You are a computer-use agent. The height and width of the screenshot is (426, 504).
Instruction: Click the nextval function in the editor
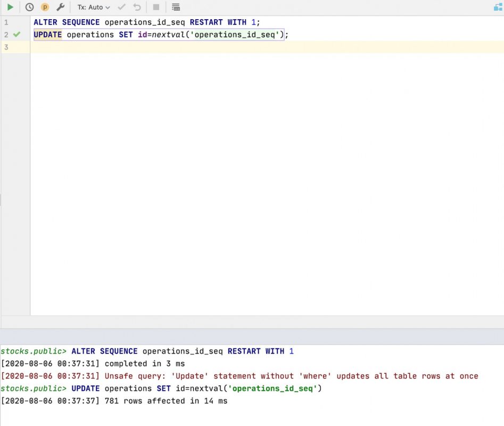[168, 35]
